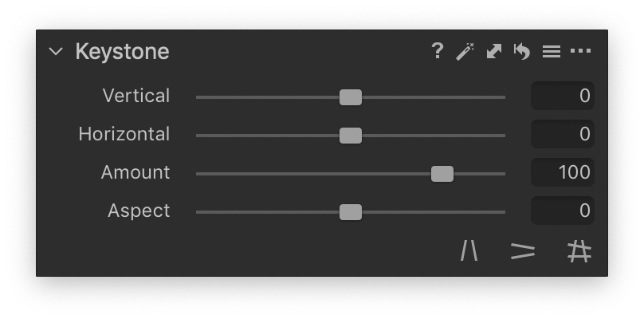
Task: Click the diagonal double-arrow icon
Action: pos(494,51)
